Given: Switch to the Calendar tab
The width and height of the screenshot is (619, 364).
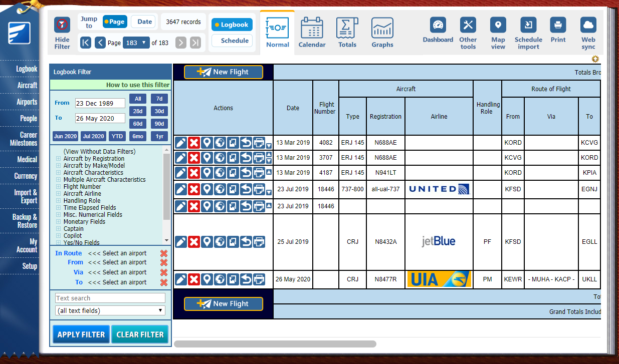Looking at the screenshot, I should click(x=312, y=33).
